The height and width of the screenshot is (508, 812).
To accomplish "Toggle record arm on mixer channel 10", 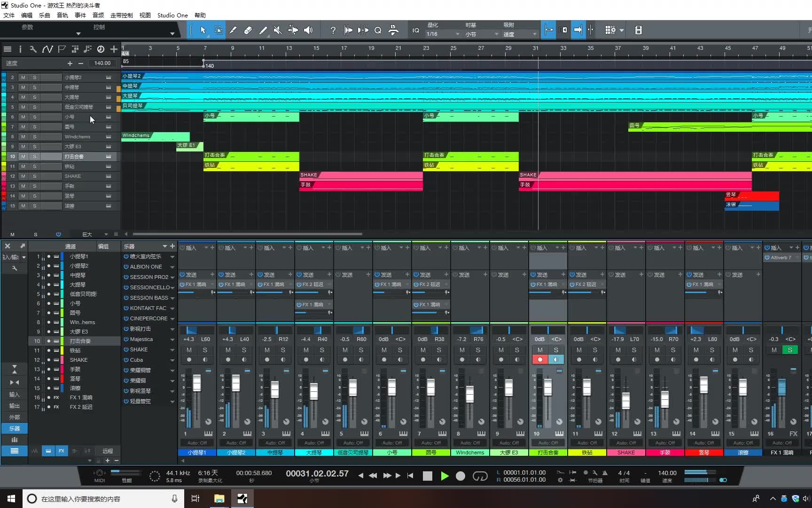I will 540,360.
